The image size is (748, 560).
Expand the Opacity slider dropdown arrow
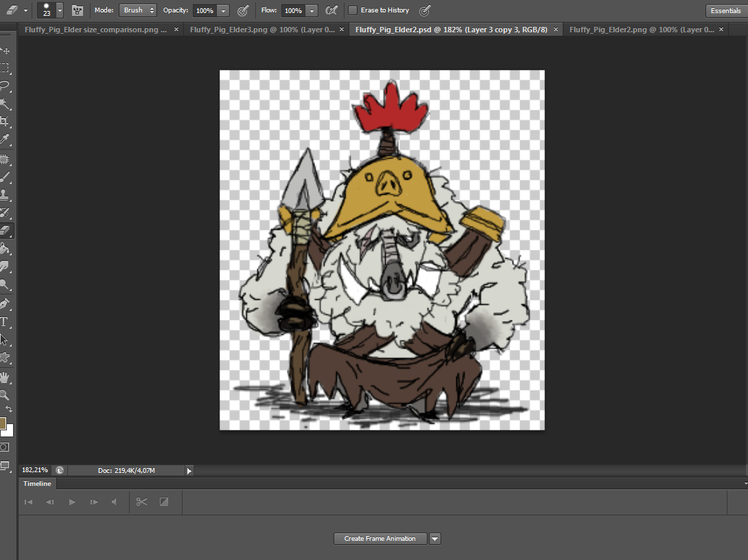tap(224, 10)
